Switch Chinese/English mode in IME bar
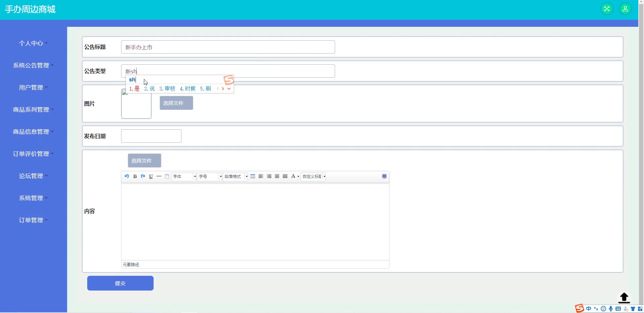 point(589,309)
